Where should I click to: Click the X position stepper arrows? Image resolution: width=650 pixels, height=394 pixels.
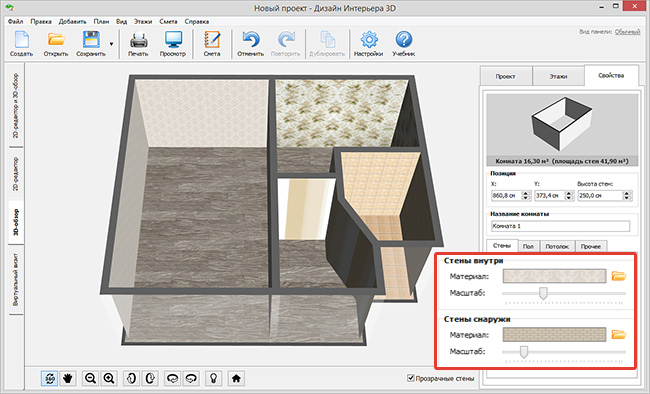526,195
